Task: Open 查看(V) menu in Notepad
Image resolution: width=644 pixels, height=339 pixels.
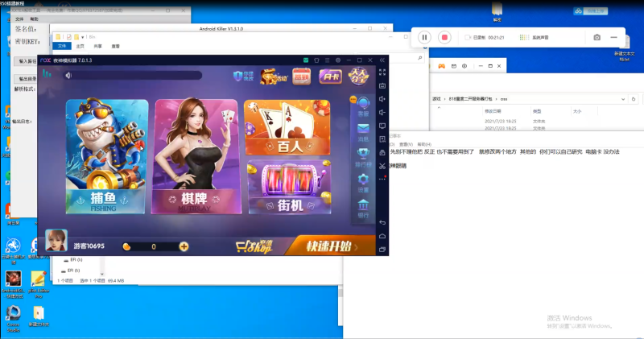Action: click(406, 145)
